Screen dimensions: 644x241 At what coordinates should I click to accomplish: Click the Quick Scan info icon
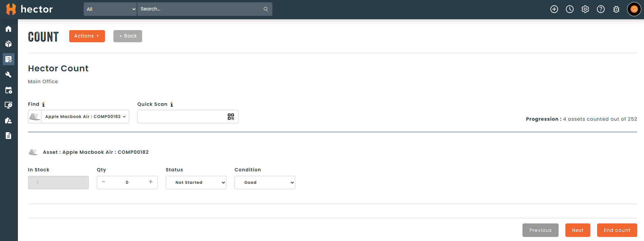click(x=171, y=104)
